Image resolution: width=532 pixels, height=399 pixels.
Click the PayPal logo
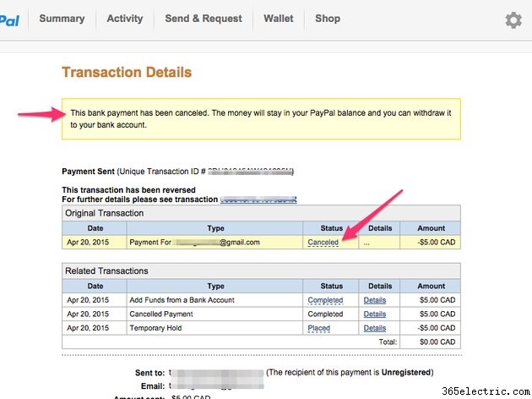click(x=9, y=21)
